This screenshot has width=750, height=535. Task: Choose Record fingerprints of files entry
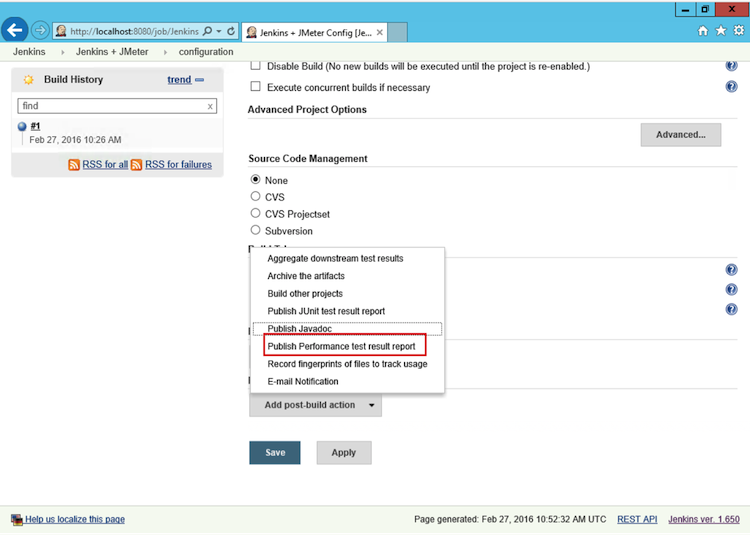coord(347,364)
